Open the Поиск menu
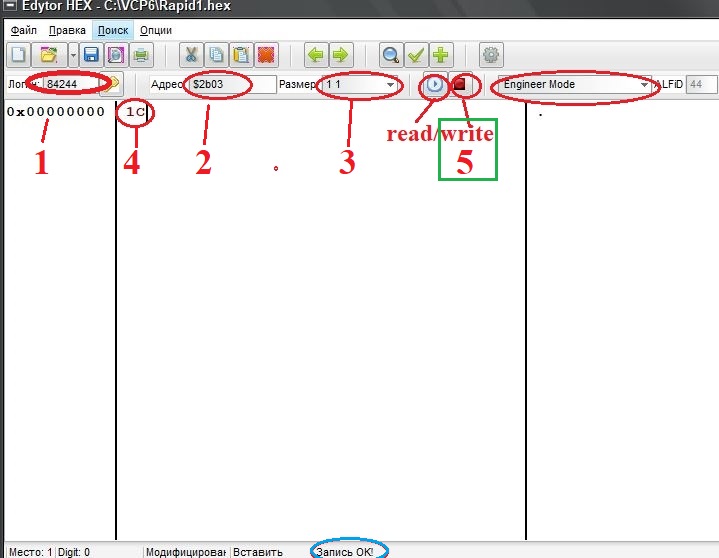 point(113,30)
